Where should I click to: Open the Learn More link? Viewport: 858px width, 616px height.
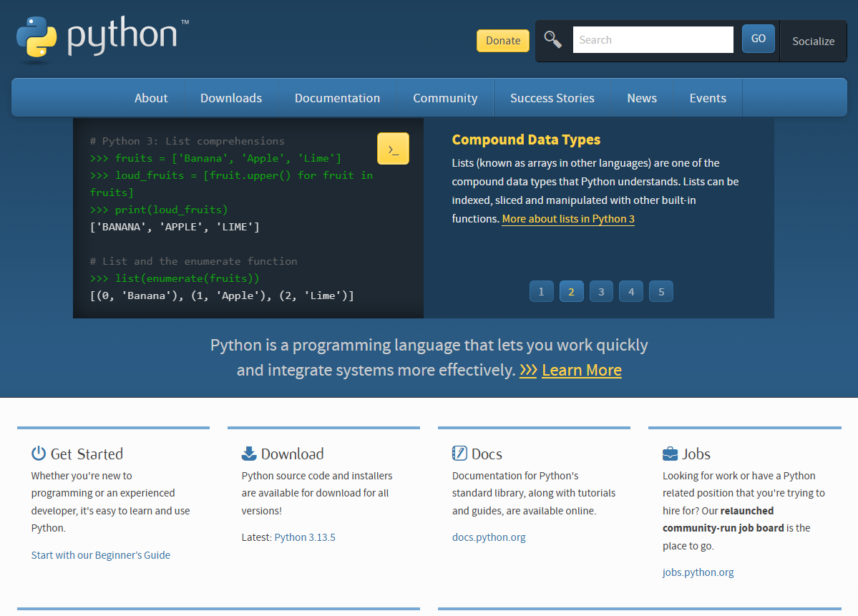click(x=581, y=371)
